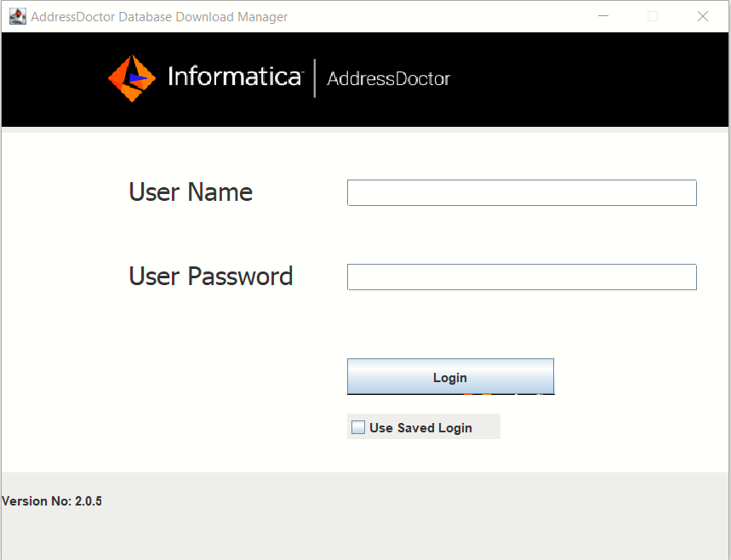Close the AddressDoctor Database Download Manager window
731x560 pixels.
coord(703,16)
